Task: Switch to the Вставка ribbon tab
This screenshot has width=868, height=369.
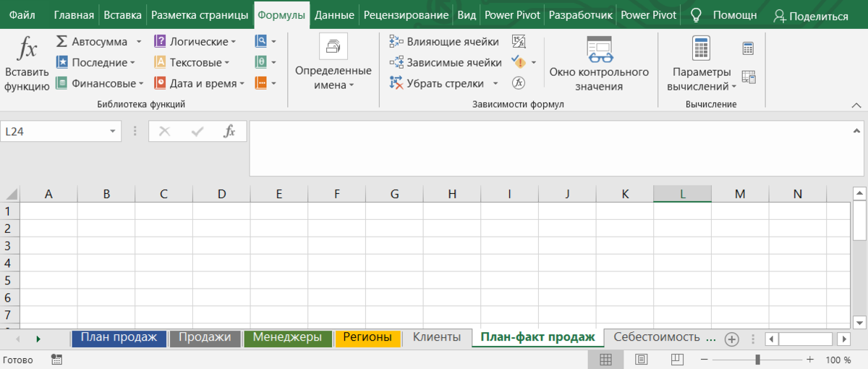Action: coord(122,14)
